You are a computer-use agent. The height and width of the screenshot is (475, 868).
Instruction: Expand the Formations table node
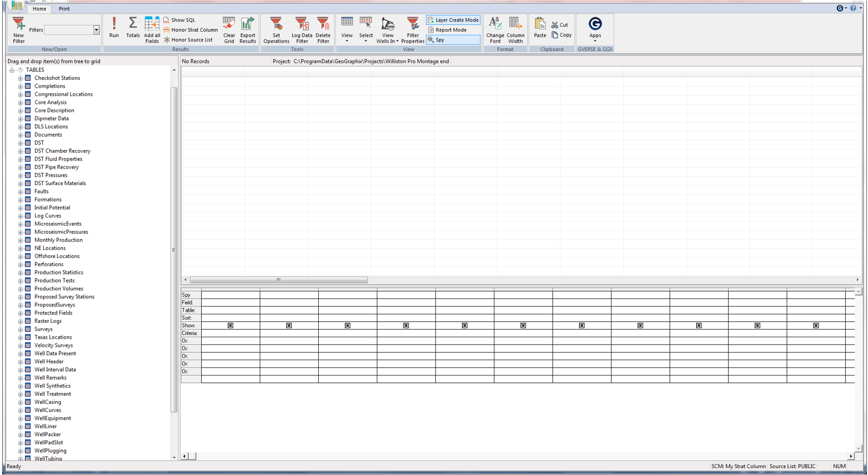[x=20, y=200]
